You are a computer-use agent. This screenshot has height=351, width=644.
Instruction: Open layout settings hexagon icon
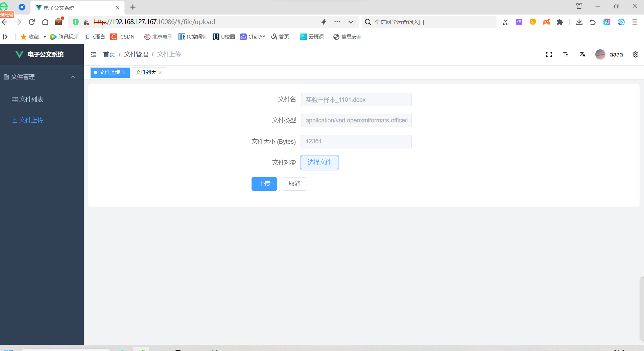[x=636, y=54]
